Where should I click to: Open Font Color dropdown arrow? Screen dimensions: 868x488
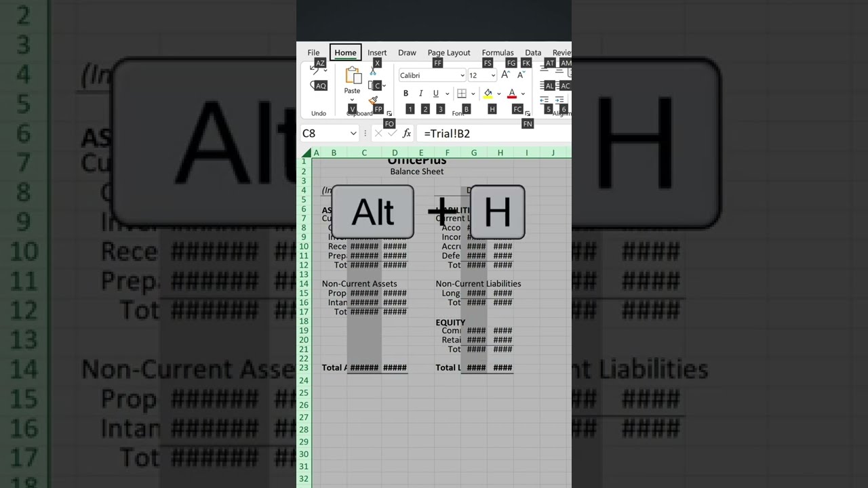[523, 94]
